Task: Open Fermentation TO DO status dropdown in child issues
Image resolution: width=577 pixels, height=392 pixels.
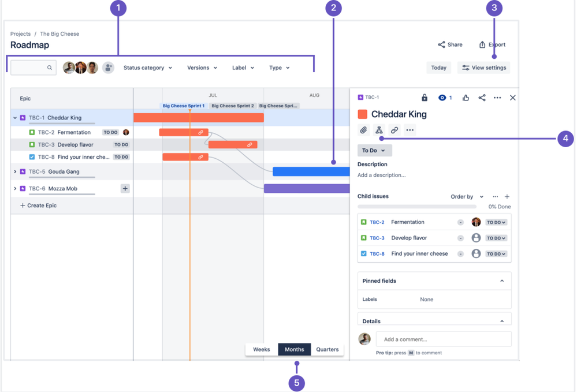Action: pyautogui.click(x=496, y=222)
